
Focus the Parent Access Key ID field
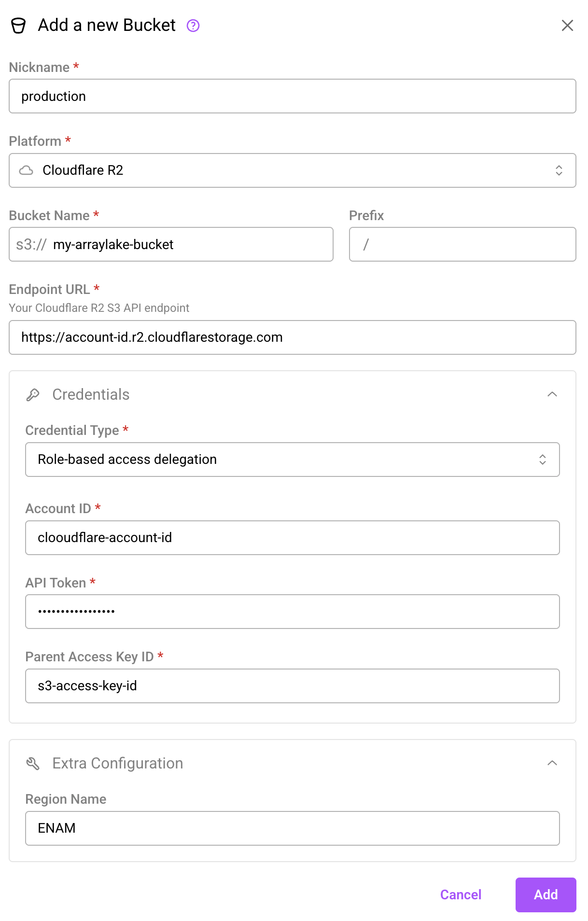click(292, 686)
